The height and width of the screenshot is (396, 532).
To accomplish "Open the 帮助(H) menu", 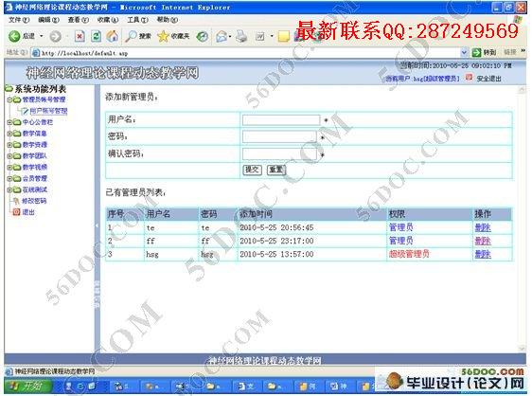I will pyautogui.click(x=167, y=20).
